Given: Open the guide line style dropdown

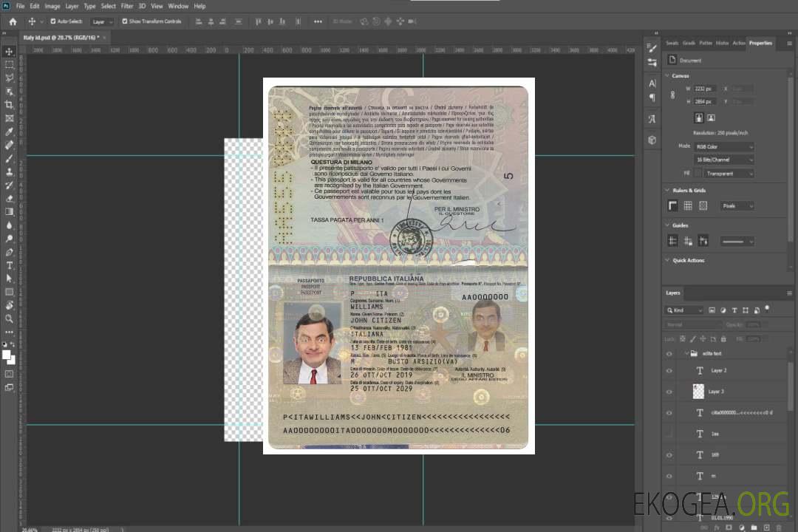Looking at the screenshot, I should tap(737, 242).
